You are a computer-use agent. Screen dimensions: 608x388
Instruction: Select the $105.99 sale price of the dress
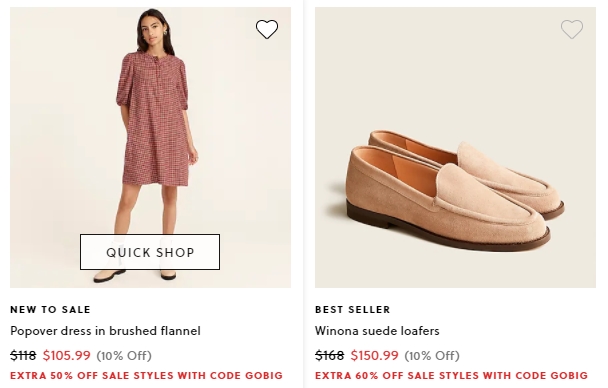(67, 355)
